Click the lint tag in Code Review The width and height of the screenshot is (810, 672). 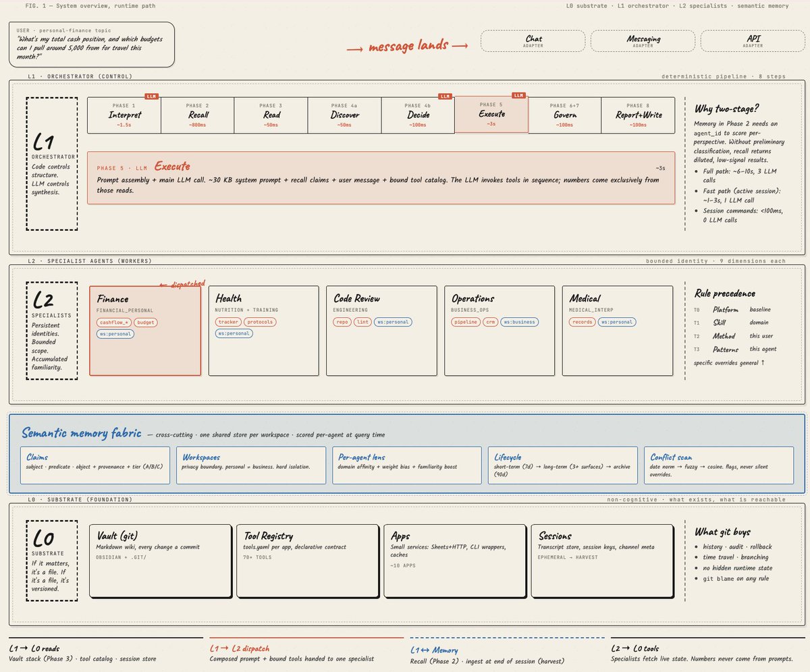[x=363, y=322]
